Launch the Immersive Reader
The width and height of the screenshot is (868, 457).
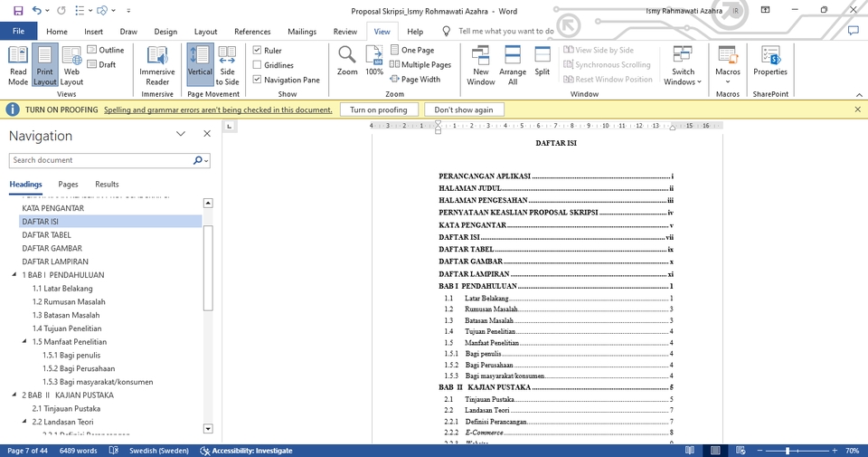point(157,65)
